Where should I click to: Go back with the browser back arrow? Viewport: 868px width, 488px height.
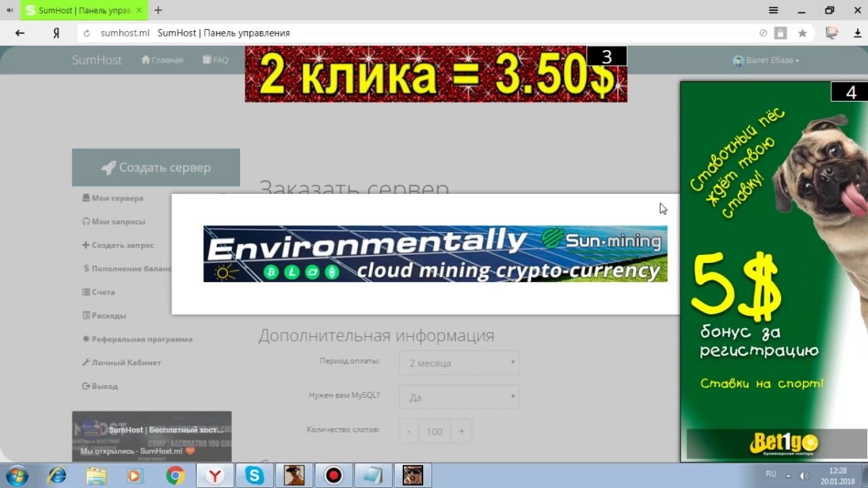pos(20,33)
